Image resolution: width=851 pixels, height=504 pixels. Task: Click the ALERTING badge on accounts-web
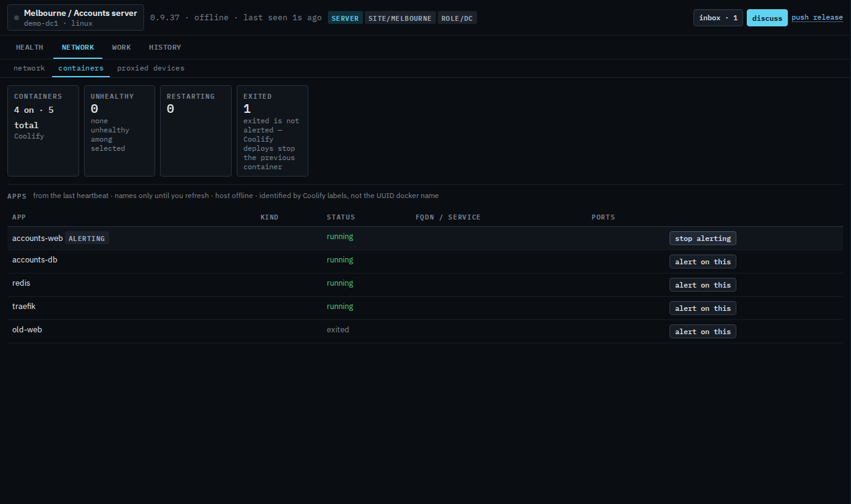[x=86, y=238]
